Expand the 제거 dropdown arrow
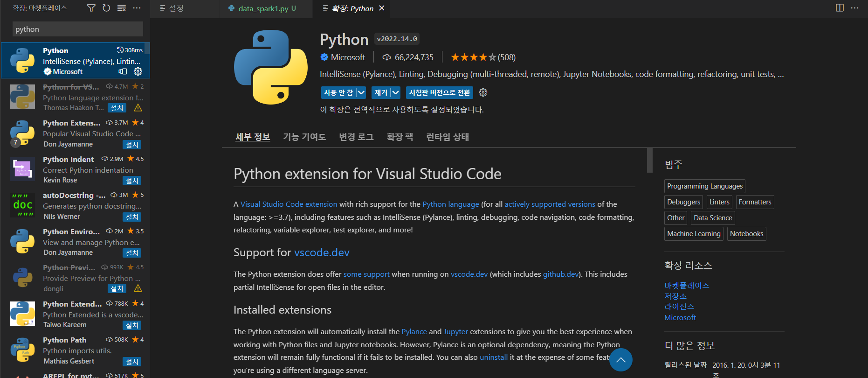Image resolution: width=868 pixels, height=378 pixels. [396, 92]
